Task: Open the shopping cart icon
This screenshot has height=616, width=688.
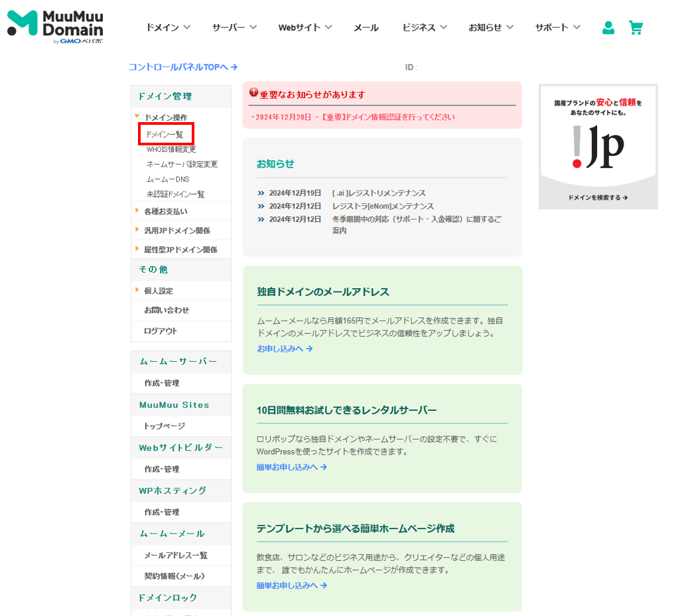Action: click(x=636, y=28)
